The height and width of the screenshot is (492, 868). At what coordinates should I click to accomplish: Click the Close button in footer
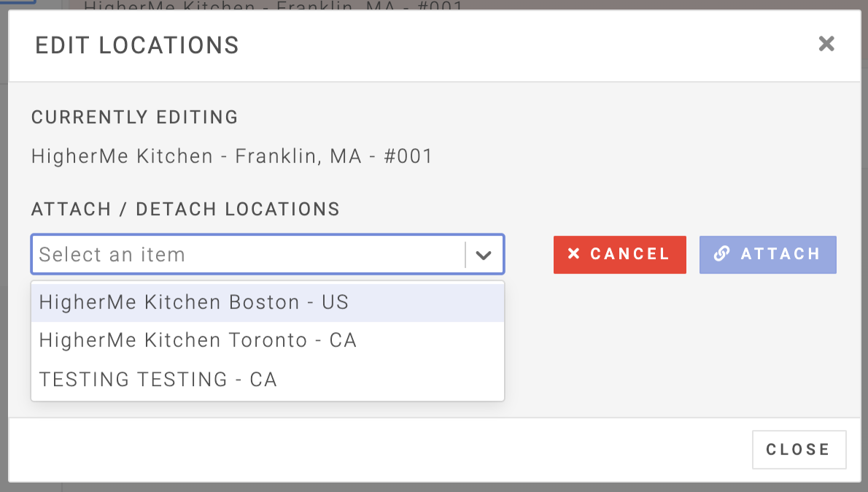[799, 450]
